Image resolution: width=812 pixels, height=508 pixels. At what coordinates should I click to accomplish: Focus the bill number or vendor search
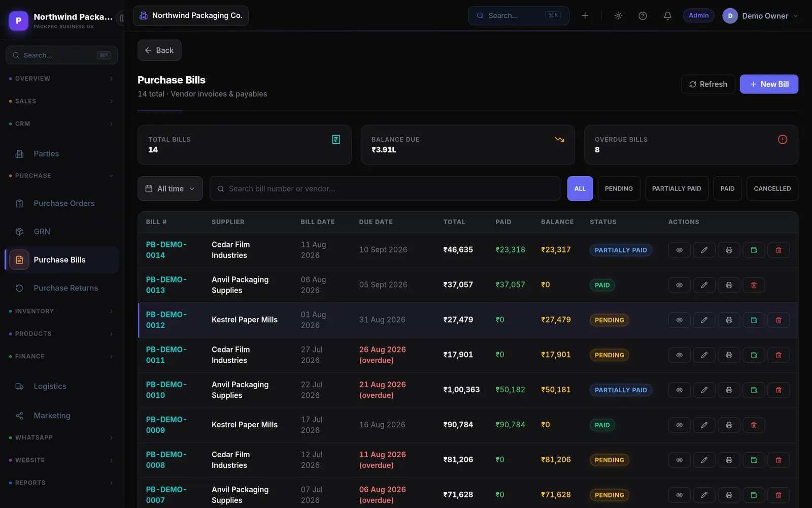tap(385, 188)
